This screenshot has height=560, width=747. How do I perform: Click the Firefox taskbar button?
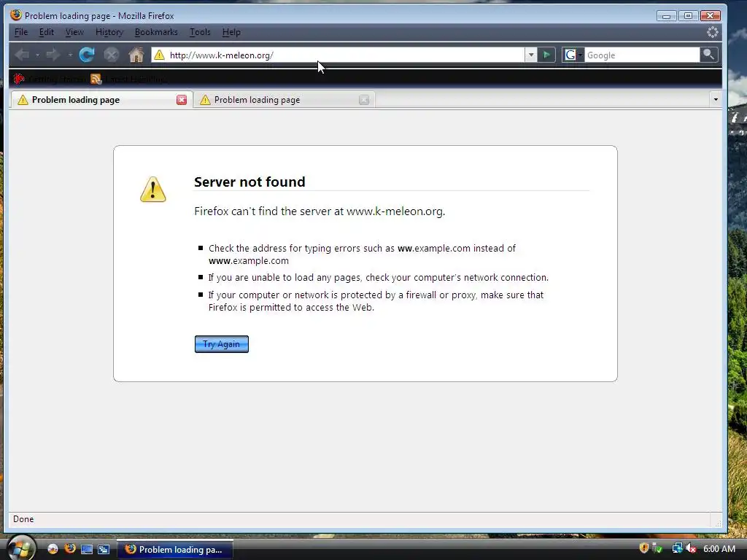click(175, 550)
